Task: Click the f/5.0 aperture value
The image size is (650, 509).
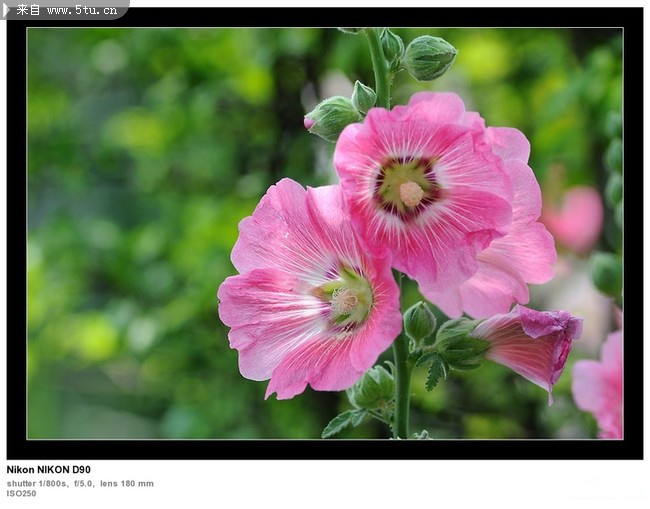Action: [83, 483]
